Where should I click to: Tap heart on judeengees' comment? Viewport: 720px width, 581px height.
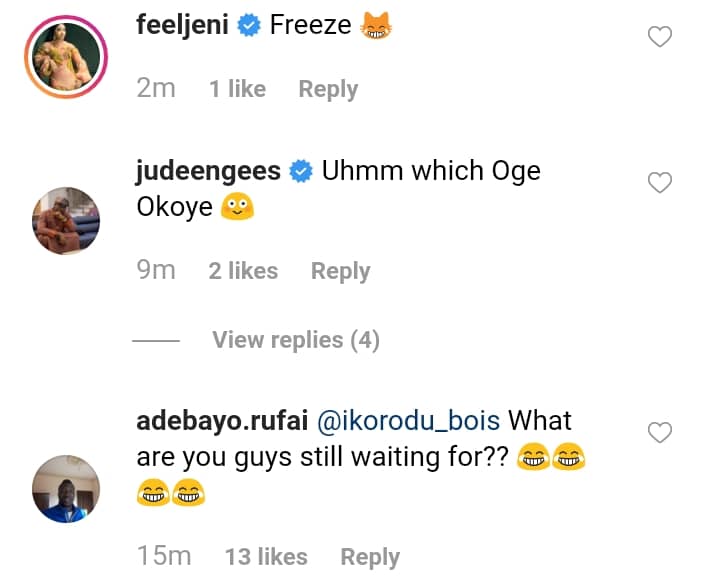tap(660, 183)
